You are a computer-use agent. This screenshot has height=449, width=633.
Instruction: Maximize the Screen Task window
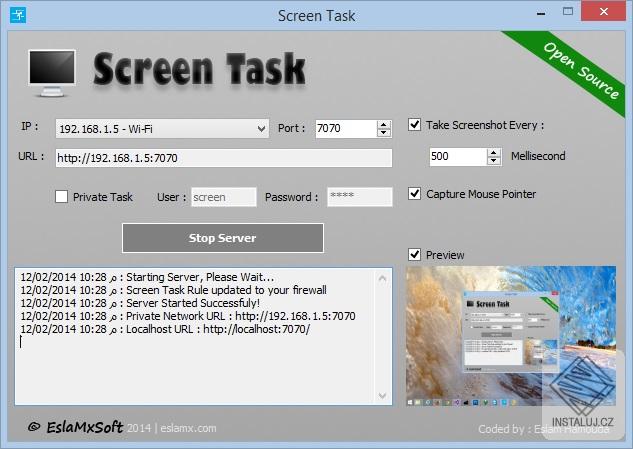click(568, 12)
